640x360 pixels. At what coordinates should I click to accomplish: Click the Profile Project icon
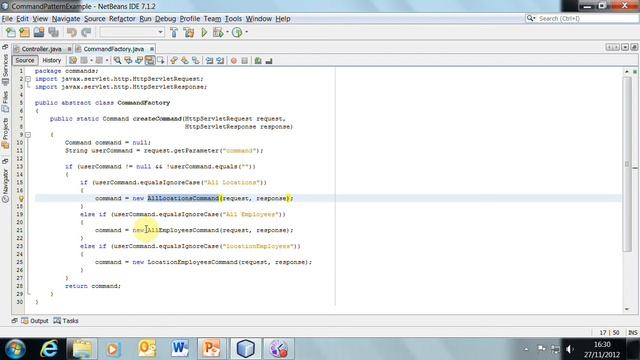tap(237, 32)
